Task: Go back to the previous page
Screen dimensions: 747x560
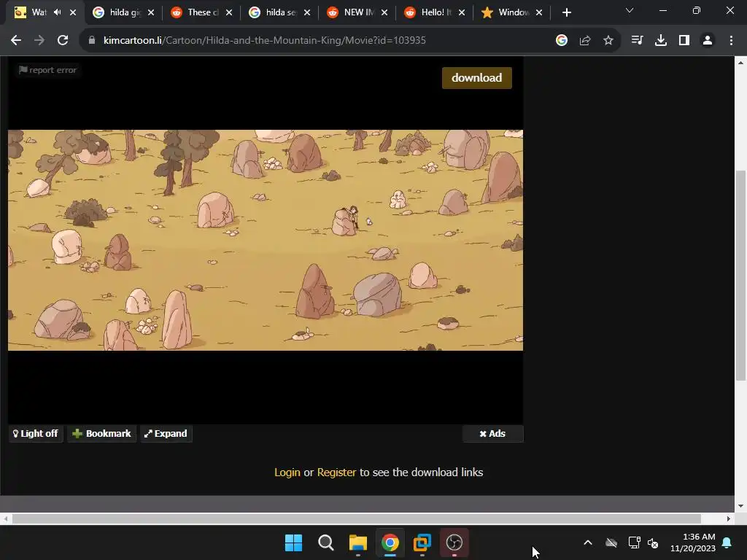Action: (x=16, y=41)
